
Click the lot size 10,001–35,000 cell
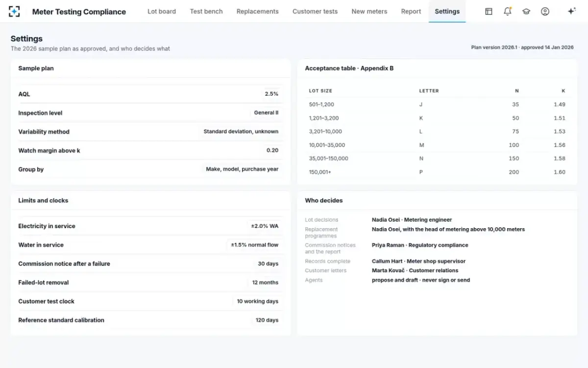[327, 145]
